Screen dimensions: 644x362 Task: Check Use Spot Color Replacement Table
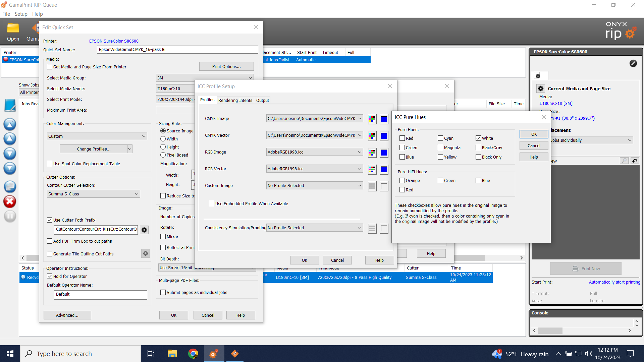50,164
